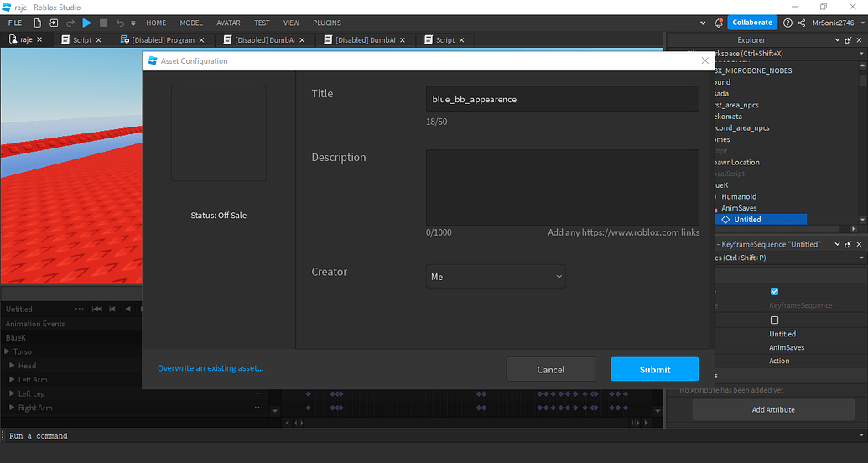The width and height of the screenshot is (868, 463).
Task: Close the Properties panel
Action: pyautogui.click(x=859, y=244)
